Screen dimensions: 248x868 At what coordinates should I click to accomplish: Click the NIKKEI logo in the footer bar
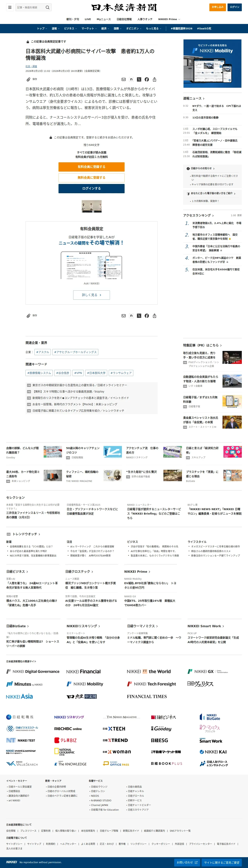11,862
